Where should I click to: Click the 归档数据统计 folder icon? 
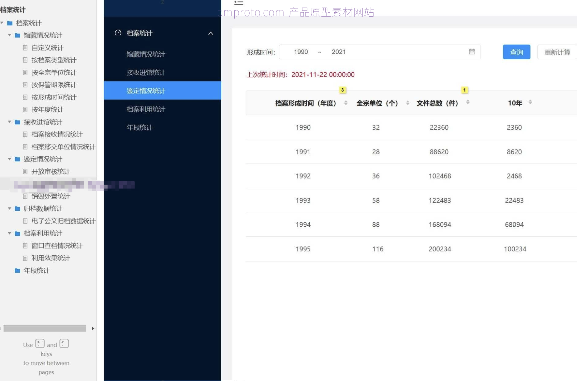click(x=18, y=208)
